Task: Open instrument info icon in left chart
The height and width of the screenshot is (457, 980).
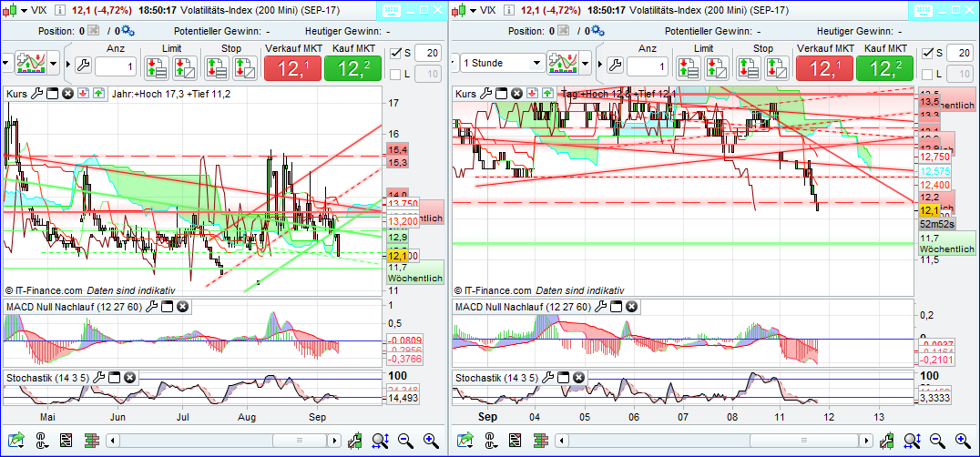Action: pyautogui.click(x=59, y=10)
